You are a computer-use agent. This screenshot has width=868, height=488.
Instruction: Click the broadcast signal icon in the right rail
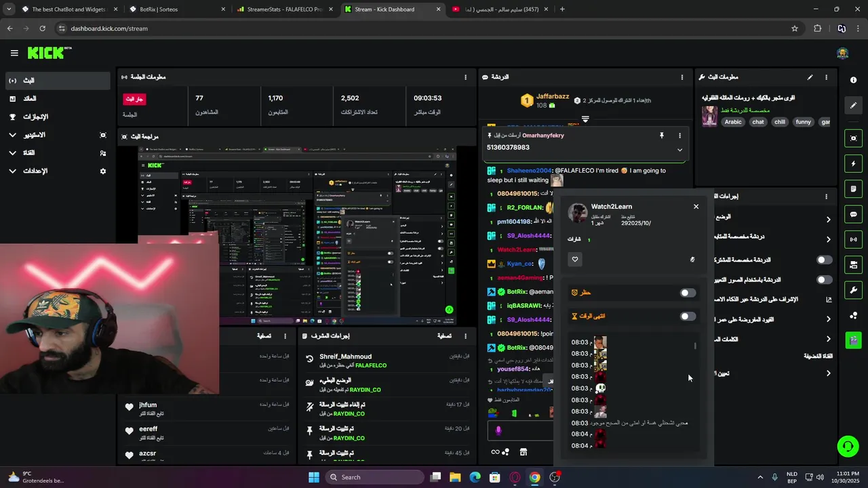click(853, 239)
